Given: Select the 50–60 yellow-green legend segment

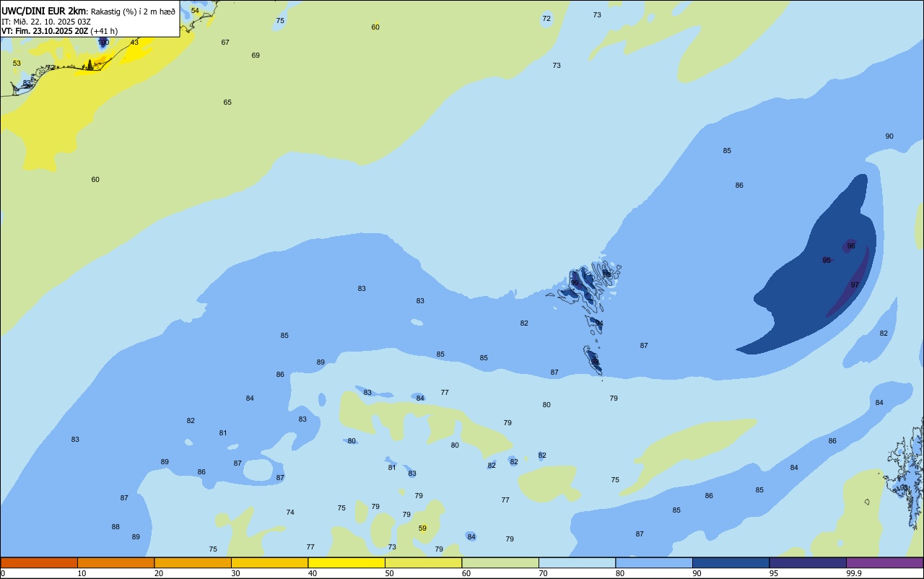Looking at the screenshot, I should click(423, 562).
